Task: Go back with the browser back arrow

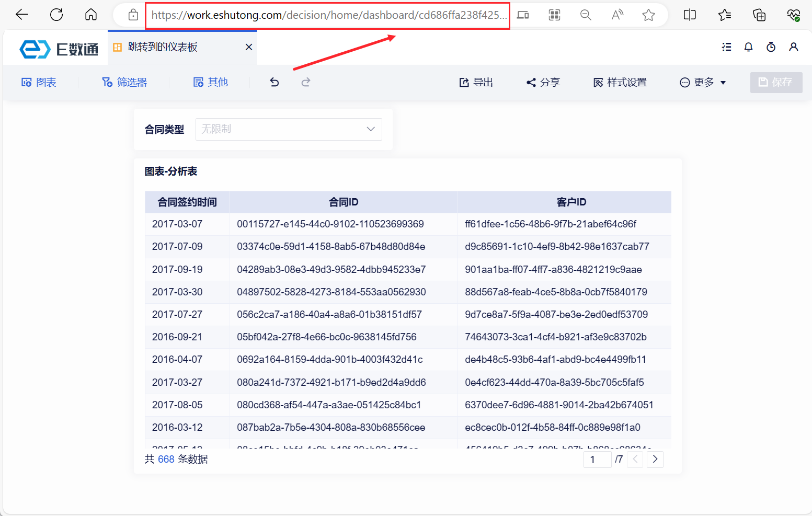Action: (22, 15)
